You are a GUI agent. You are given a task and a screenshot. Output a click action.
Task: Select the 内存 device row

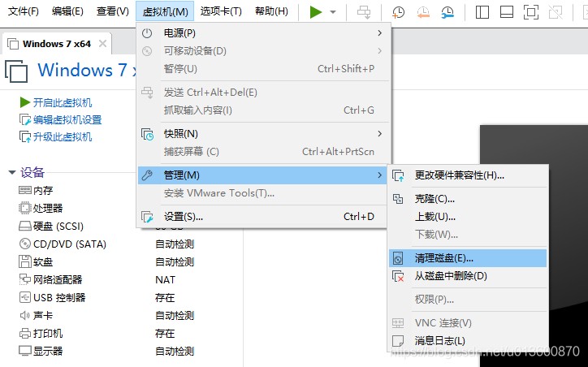point(36,191)
